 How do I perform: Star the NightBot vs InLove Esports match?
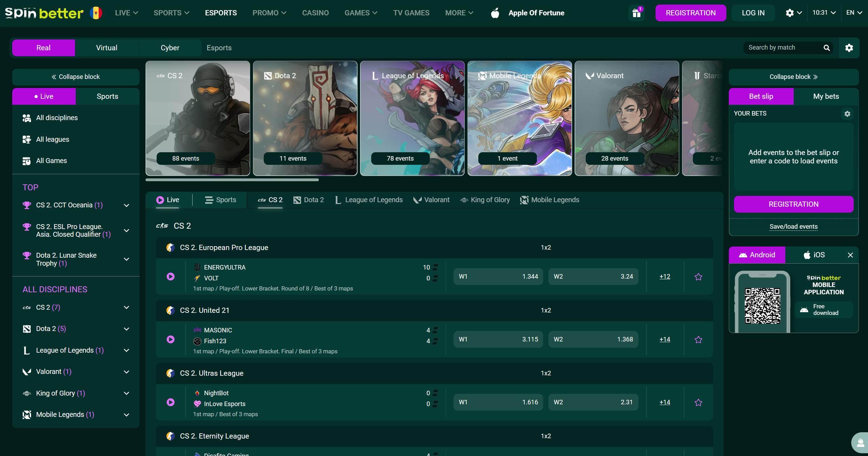(x=698, y=403)
